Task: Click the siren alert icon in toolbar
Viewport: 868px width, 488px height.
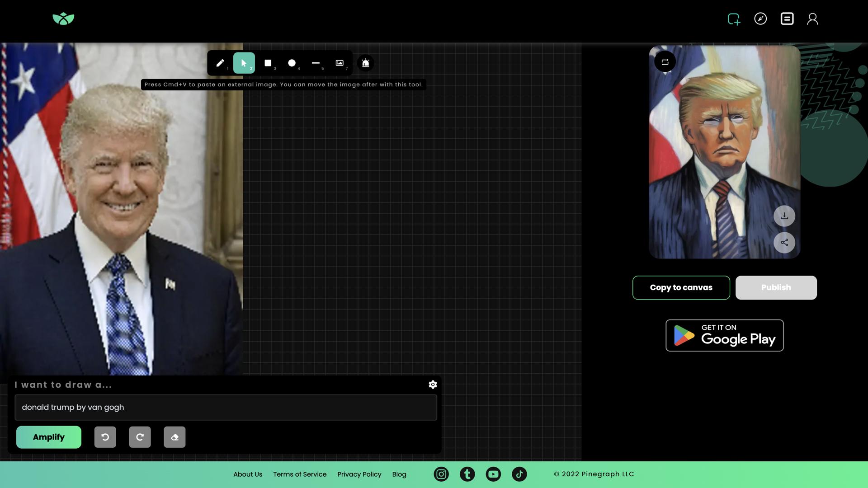Action: coord(366,63)
